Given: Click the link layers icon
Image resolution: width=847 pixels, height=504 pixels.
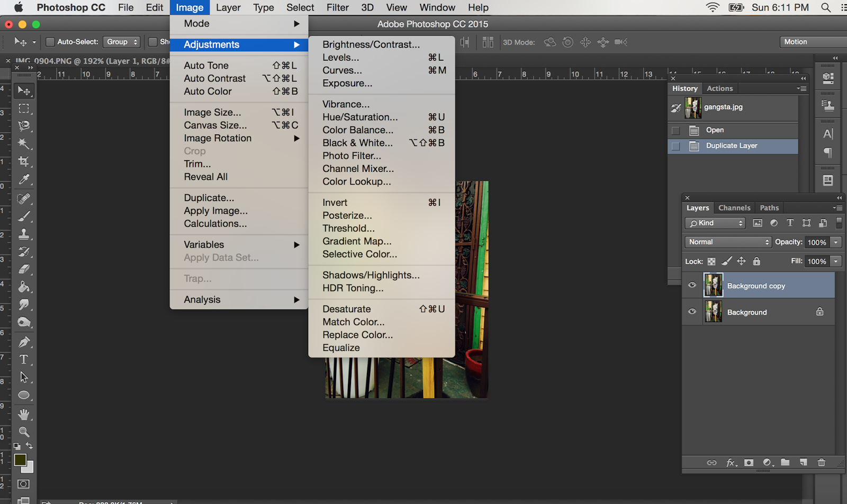Looking at the screenshot, I should click(711, 463).
